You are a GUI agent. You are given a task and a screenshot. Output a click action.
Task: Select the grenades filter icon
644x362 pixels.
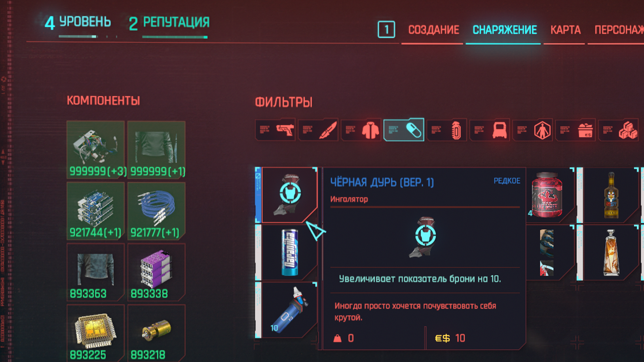coord(447,130)
